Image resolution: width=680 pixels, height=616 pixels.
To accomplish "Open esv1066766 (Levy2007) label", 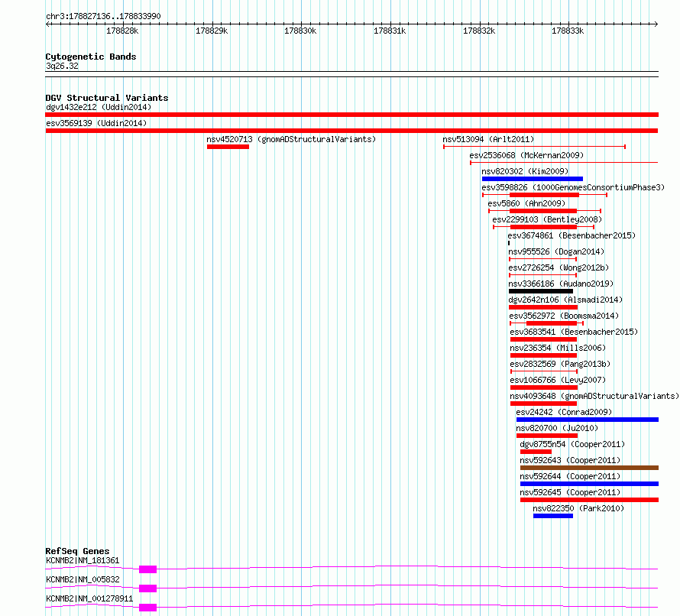I will [x=558, y=380].
